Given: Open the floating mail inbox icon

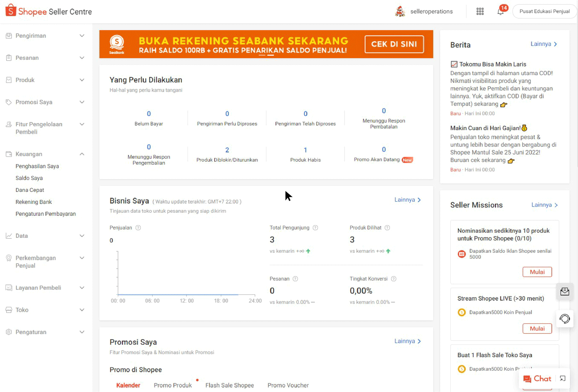Looking at the screenshot, I should 565,292.
